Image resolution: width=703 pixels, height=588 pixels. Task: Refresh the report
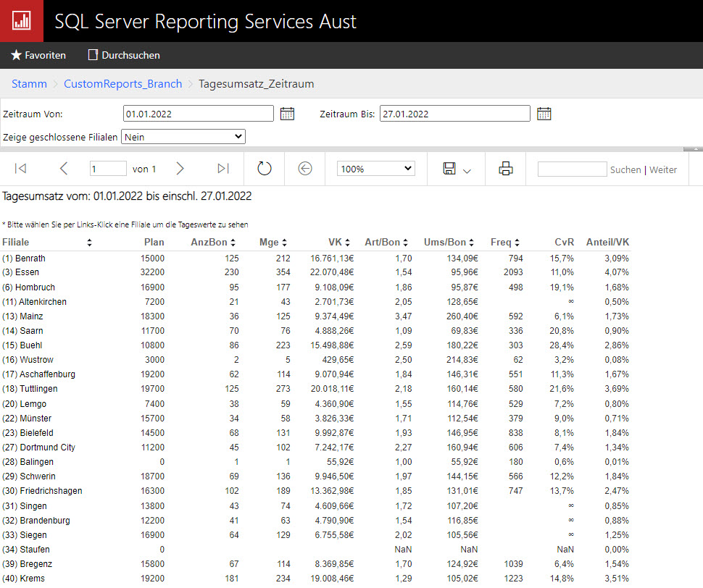click(265, 169)
